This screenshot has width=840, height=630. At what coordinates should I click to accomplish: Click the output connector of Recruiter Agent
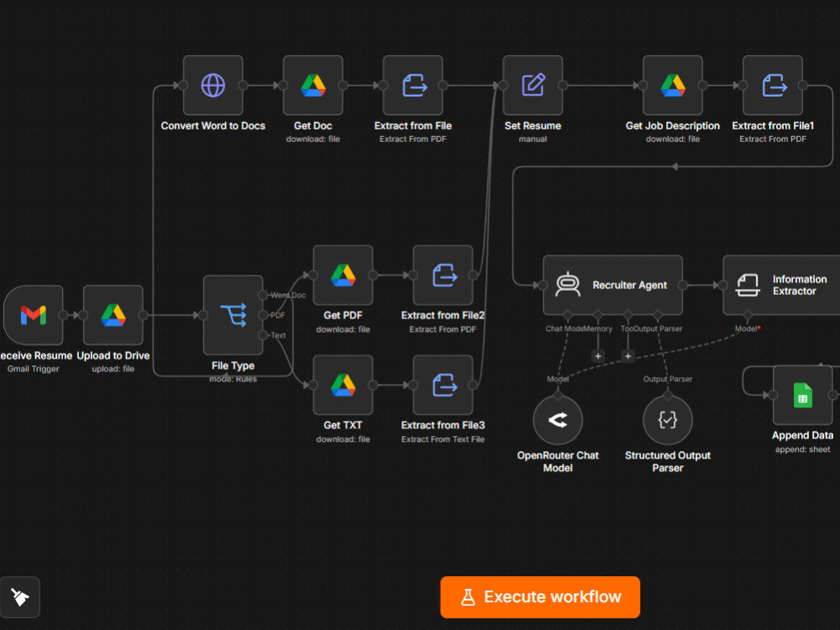coord(682,285)
